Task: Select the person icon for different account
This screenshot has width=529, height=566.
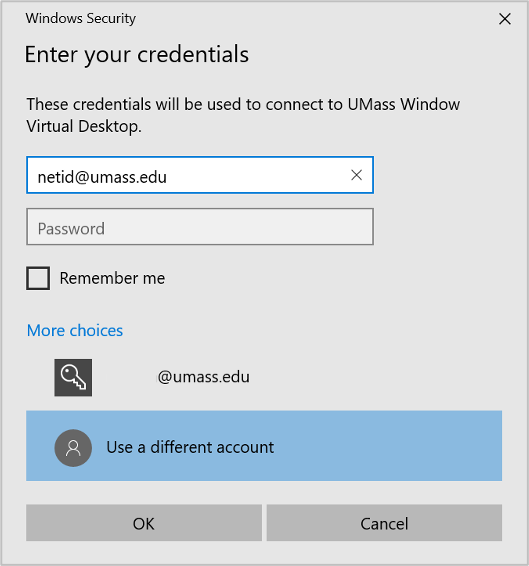Action: point(73,448)
